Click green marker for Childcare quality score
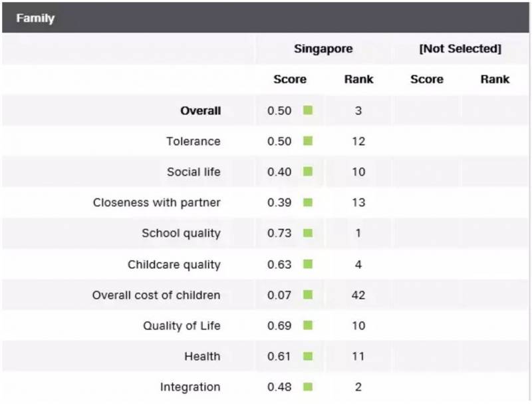The image size is (532, 404). point(308,264)
